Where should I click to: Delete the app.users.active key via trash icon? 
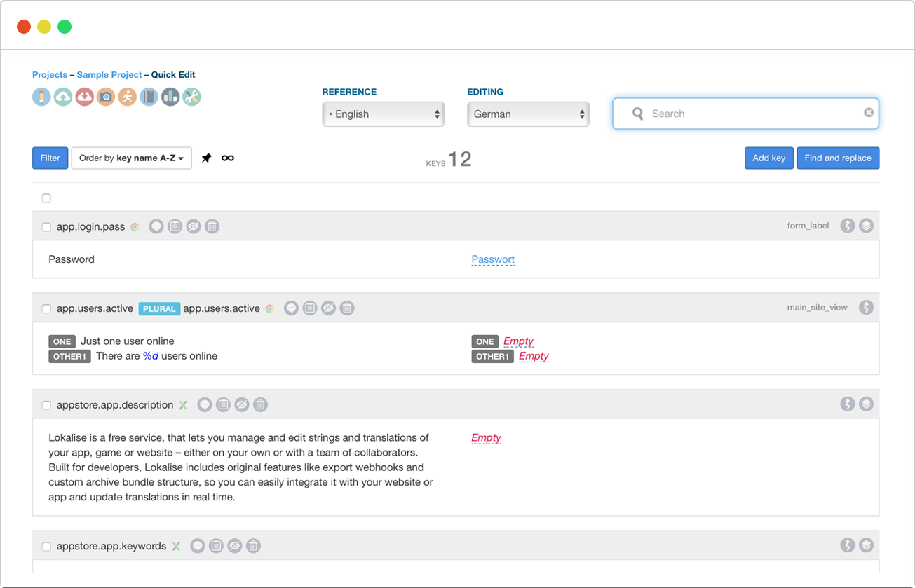347,308
